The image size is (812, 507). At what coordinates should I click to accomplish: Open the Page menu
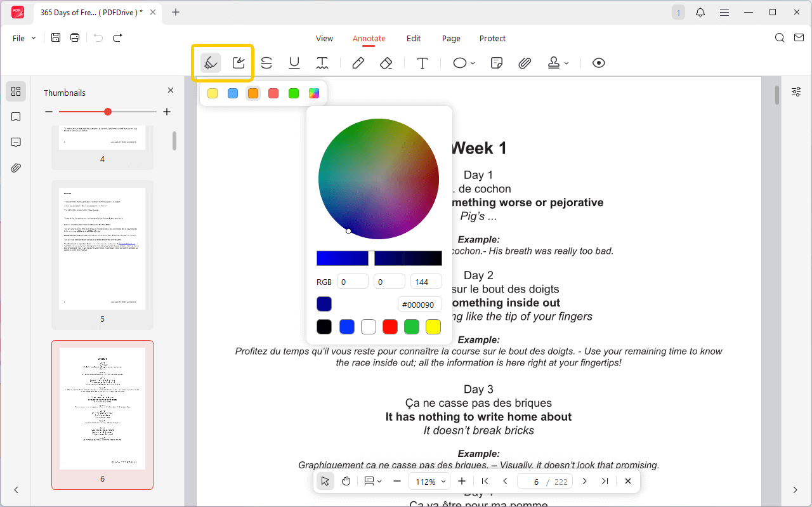450,38
